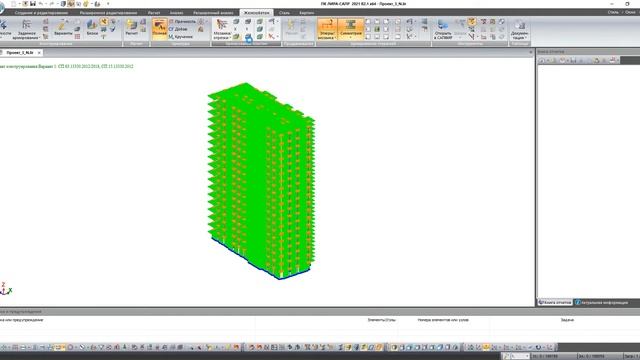Viewport: 640px width, 360px height.
Task: Open the Мозаика/эпюры dropdown button
Action: (x=222, y=29)
